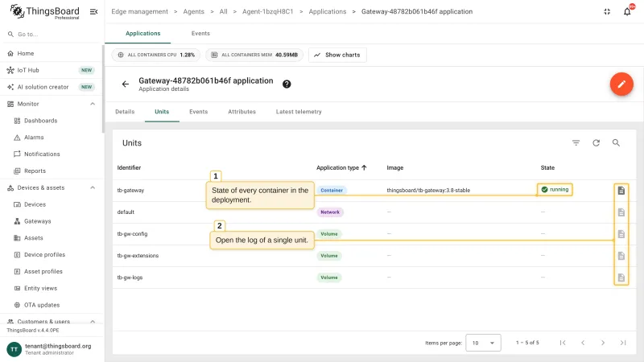The height and width of the screenshot is (362, 644).
Task: Open the log for default unit
Action: coord(621,212)
